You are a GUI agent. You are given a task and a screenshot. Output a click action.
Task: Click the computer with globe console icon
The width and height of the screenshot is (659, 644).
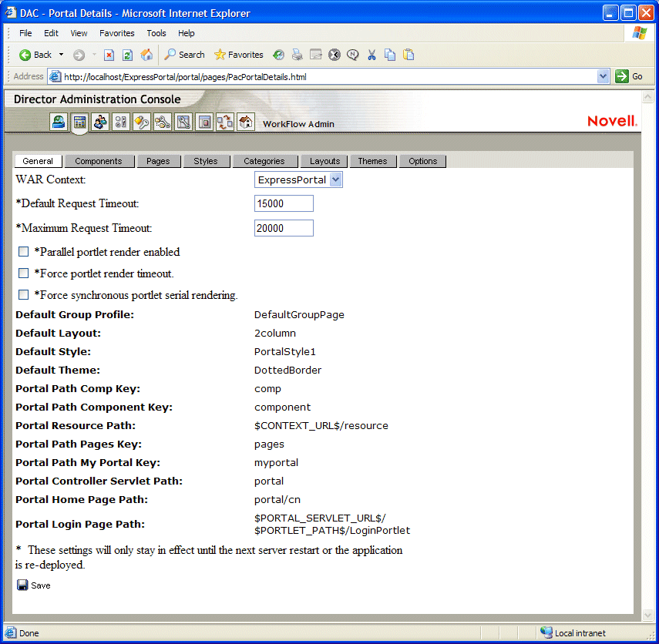tap(59, 122)
